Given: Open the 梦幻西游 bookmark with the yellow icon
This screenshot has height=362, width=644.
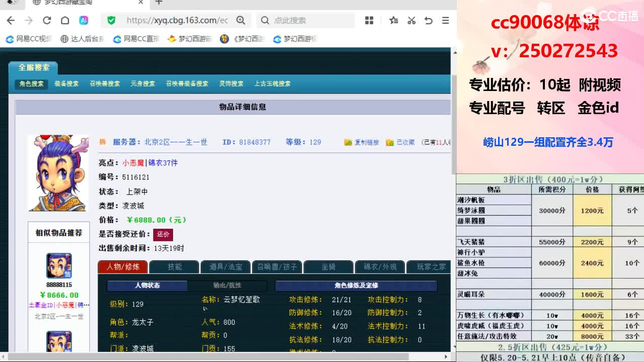Looking at the screenshot, I should (x=189, y=39).
